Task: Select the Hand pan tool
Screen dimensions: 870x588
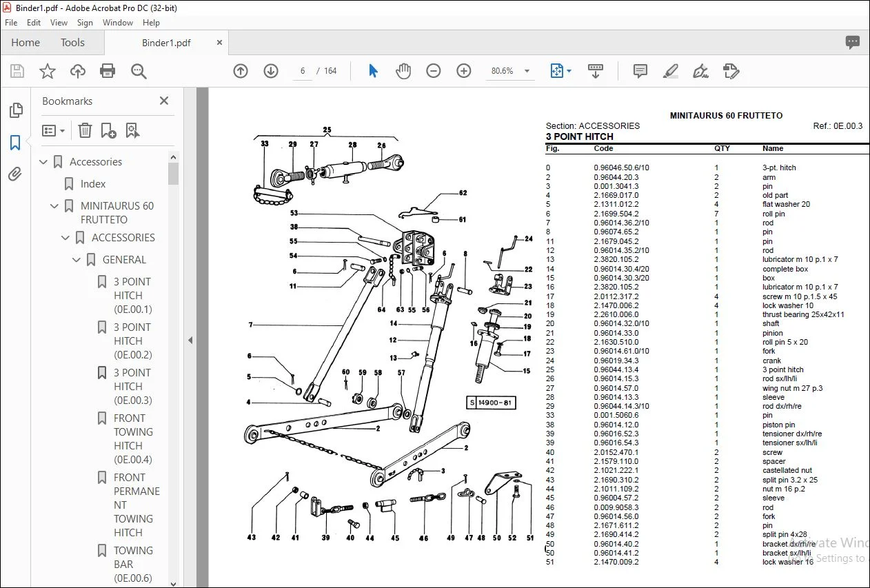Action: pos(403,71)
